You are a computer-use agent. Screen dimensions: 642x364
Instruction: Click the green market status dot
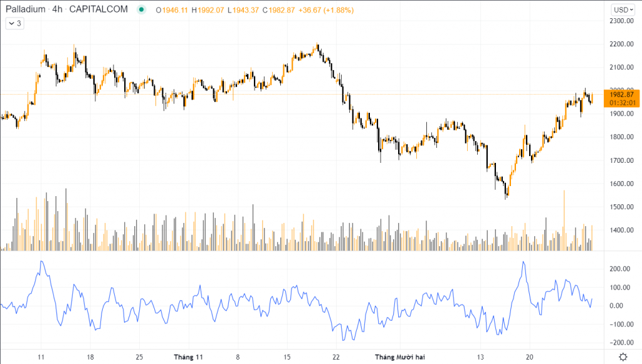click(142, 9)
